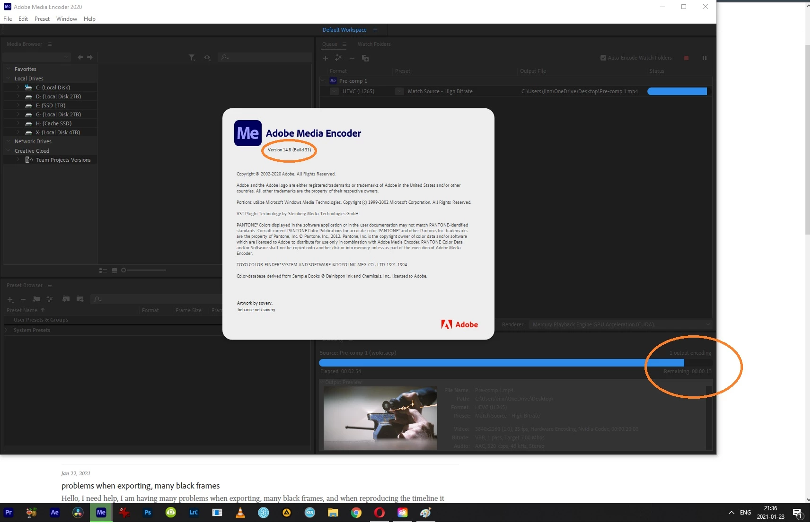Collapse the Creative Cloud section
Image resolution: width=812 pixels, height=524 pixels.
(x=9, y=151)
